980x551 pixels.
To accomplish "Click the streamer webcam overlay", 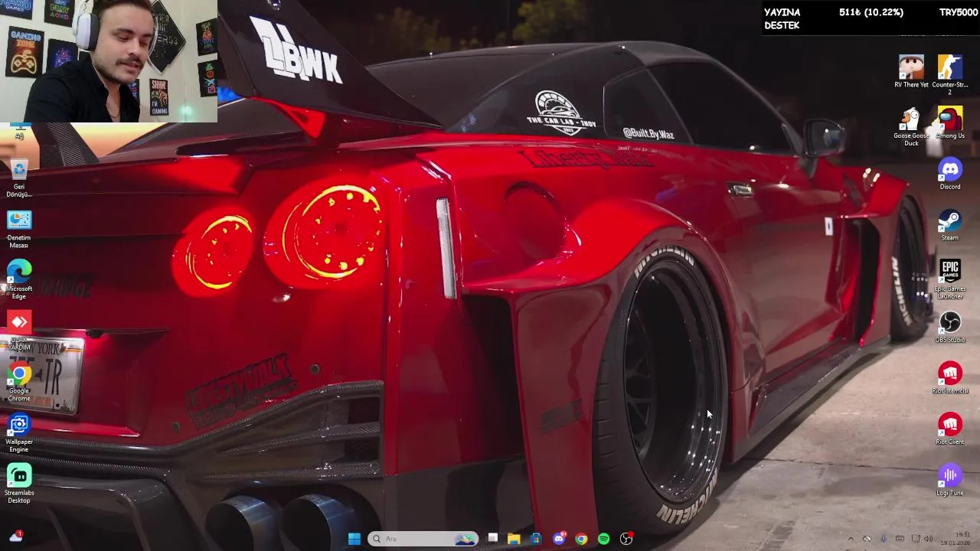I will (109, 61).
